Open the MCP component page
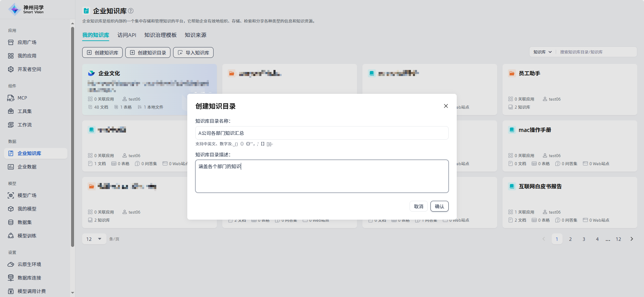 pyautogui.click(x=22, y=98)
